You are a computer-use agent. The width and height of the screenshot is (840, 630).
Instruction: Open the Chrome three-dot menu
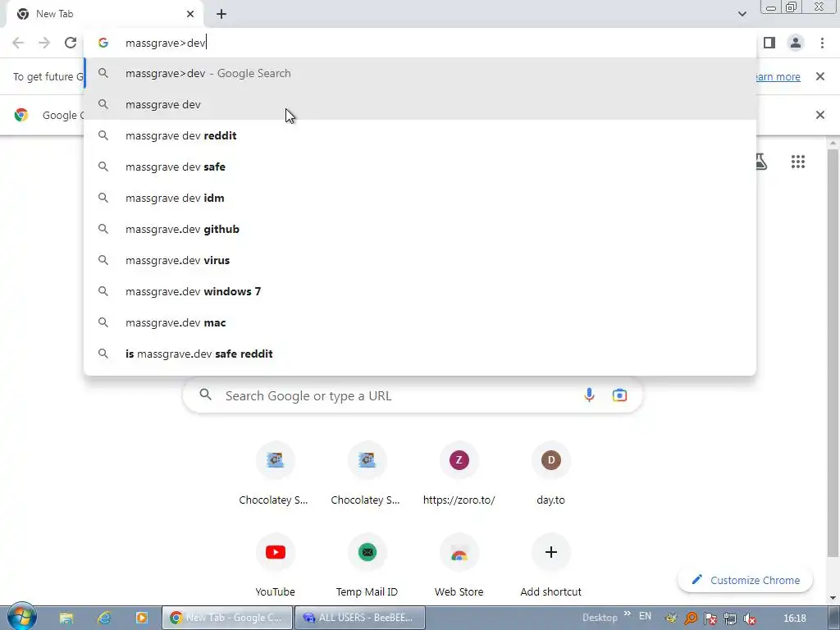click(822, 43)
